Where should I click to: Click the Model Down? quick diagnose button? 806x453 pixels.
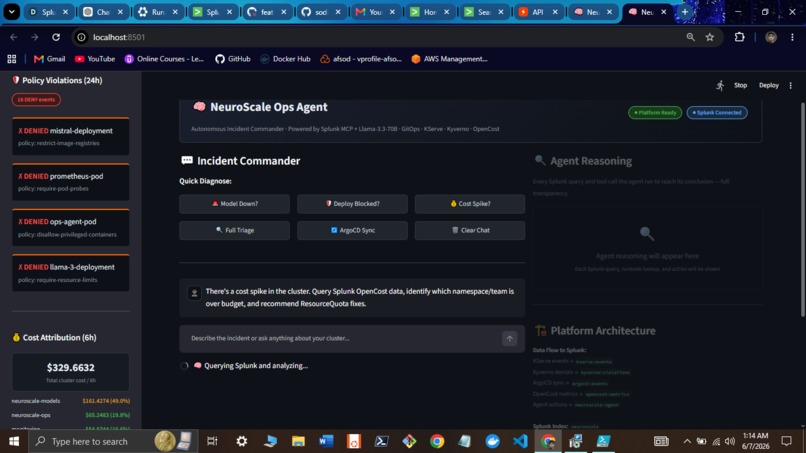tap(234, 204)
